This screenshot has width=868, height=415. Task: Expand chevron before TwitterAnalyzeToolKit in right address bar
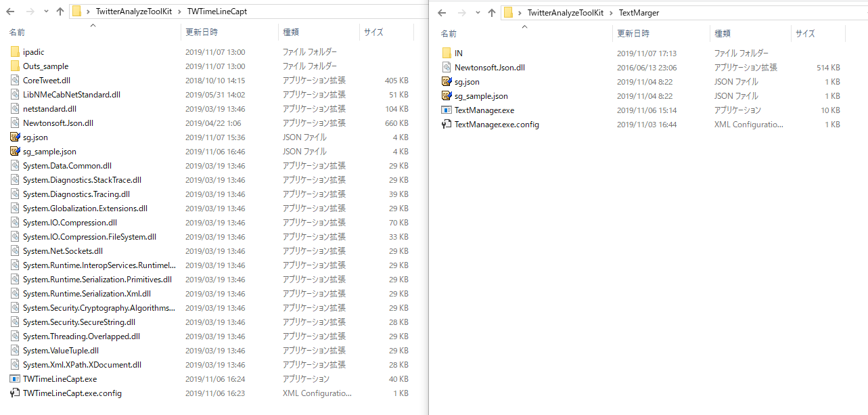click(520, 12)
